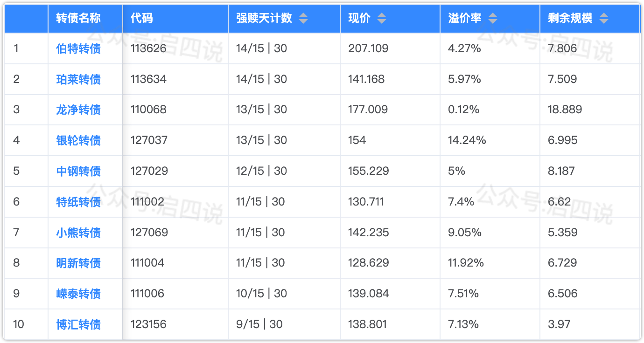The image size is (644, 343).
Task: Click the 龙净转债 link
Action: click(78, 110)
